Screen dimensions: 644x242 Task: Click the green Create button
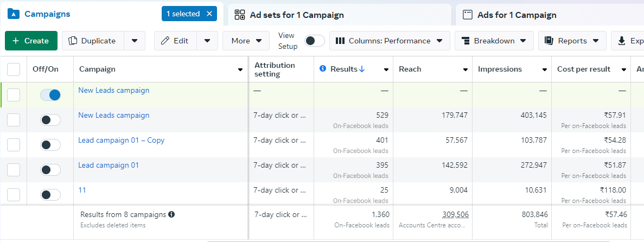pos(31,41)
